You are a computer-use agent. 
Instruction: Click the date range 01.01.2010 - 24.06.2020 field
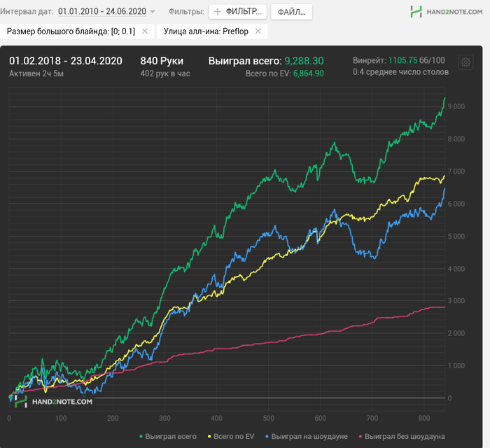click(102, 12)
